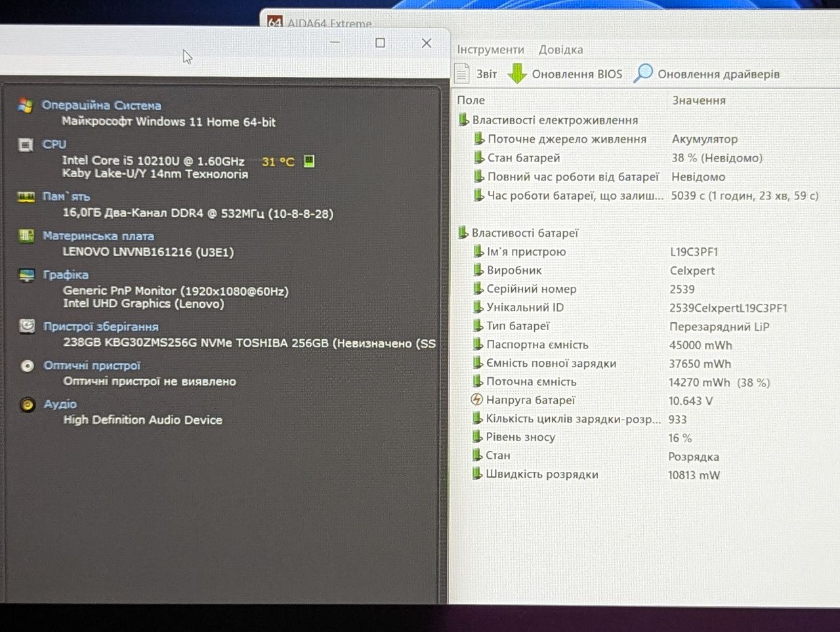The height and width of the screenshot is (632, 840).
Task: Close the front system info window
Action: [x=427, y=43]
